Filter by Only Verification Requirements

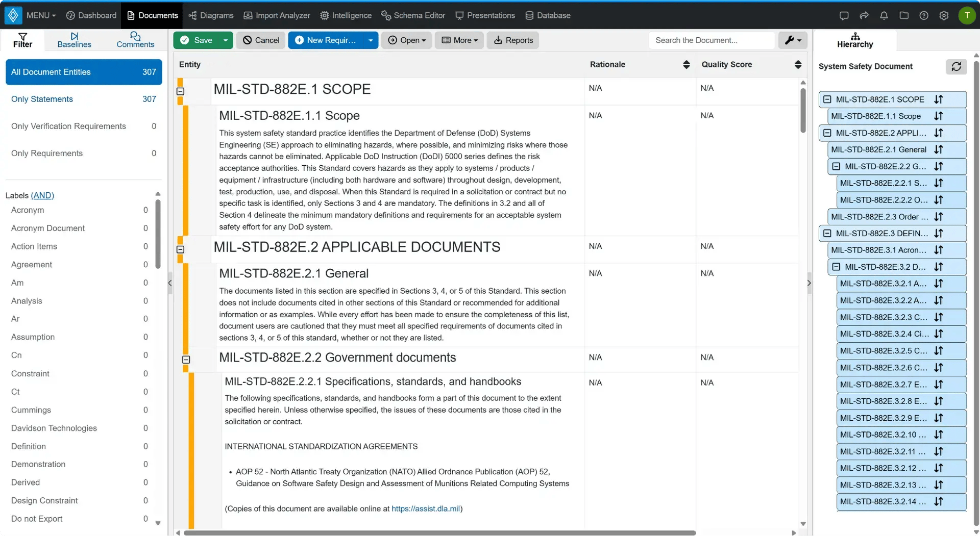click(84, 126)
